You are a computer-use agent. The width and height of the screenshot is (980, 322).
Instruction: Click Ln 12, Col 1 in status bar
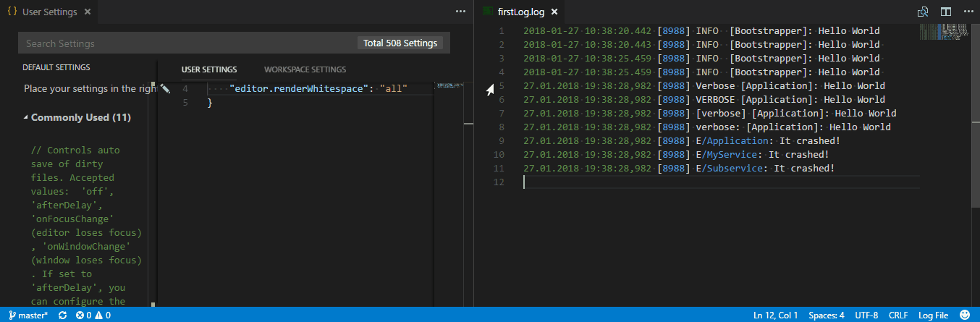(x=775, y=315)
